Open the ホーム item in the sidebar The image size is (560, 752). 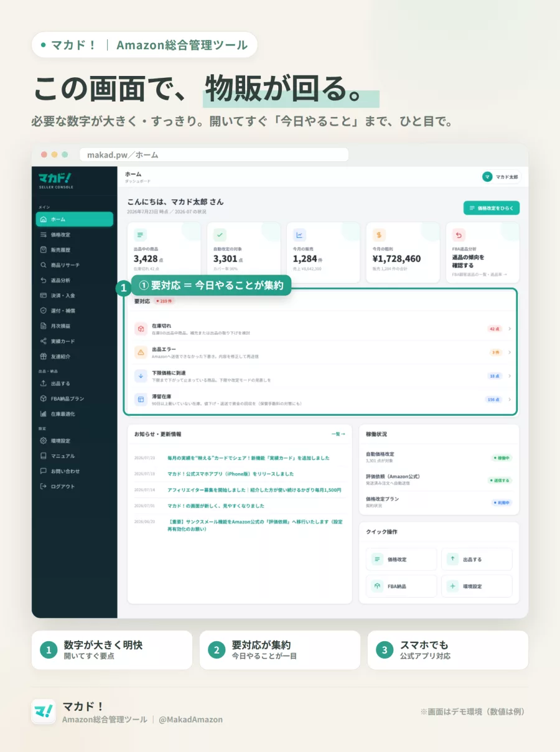pos(75,219)
